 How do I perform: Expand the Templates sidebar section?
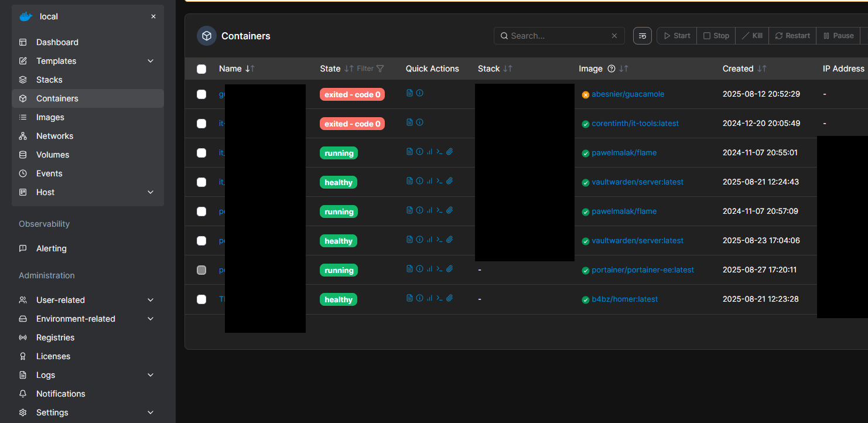coord(151,61)
